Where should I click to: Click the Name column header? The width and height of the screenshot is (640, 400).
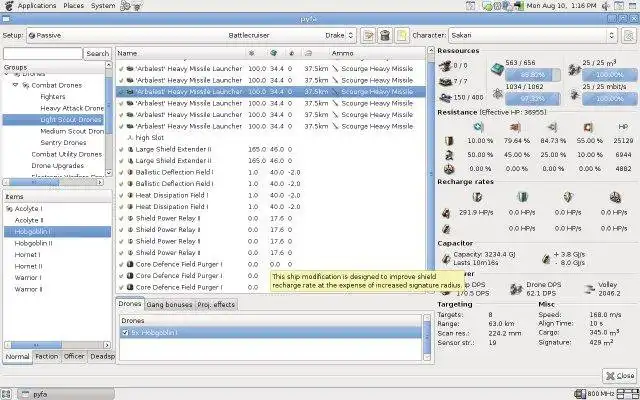pos(181,53)
